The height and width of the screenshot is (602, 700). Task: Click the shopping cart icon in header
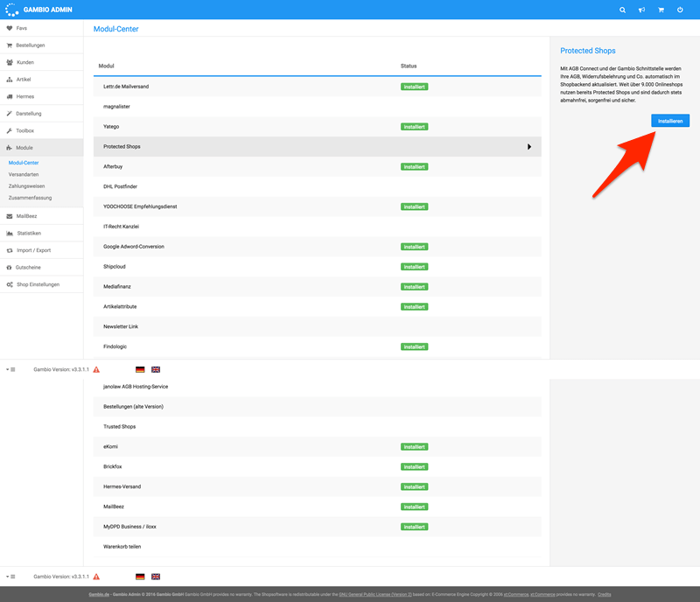pos(661,10)
